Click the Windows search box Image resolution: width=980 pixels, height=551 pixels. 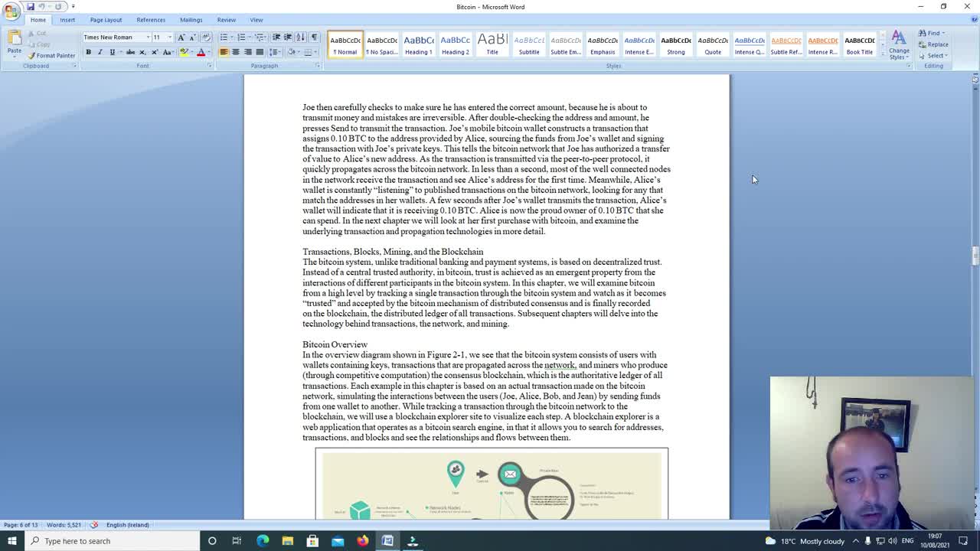tap(111, 541)
